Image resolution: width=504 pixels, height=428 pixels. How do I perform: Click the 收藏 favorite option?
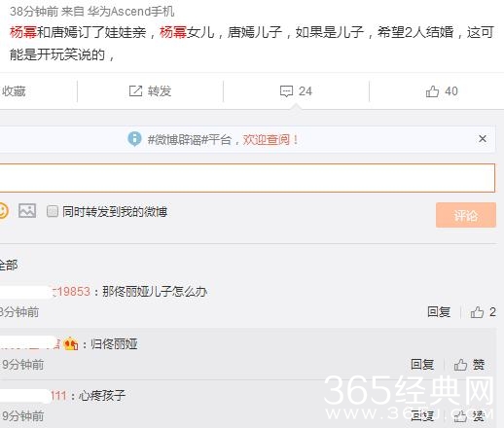point(14,91)
